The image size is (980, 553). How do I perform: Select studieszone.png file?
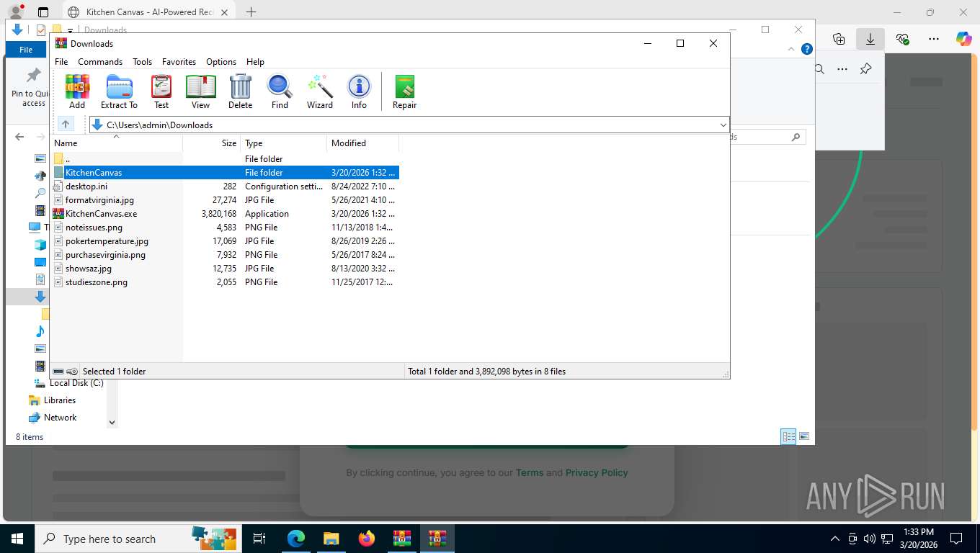[225, 282]
